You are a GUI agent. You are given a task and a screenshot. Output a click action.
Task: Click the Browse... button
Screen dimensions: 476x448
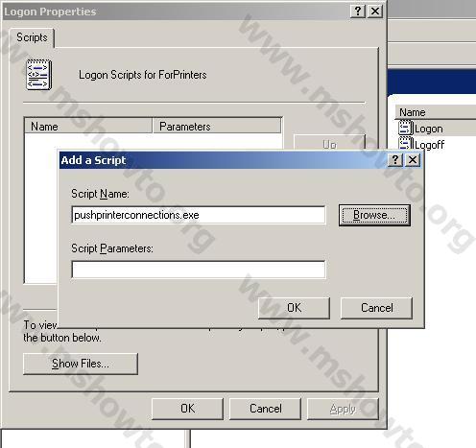[374, 215]
